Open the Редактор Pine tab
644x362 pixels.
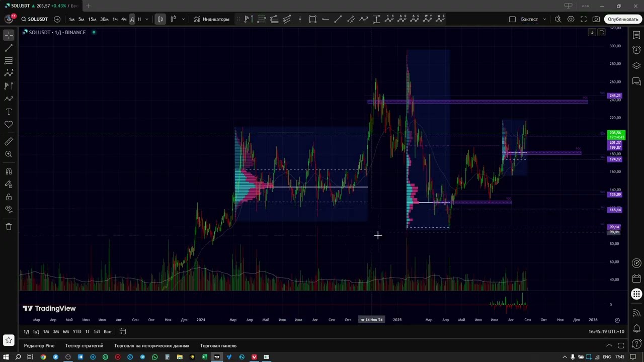39,345
